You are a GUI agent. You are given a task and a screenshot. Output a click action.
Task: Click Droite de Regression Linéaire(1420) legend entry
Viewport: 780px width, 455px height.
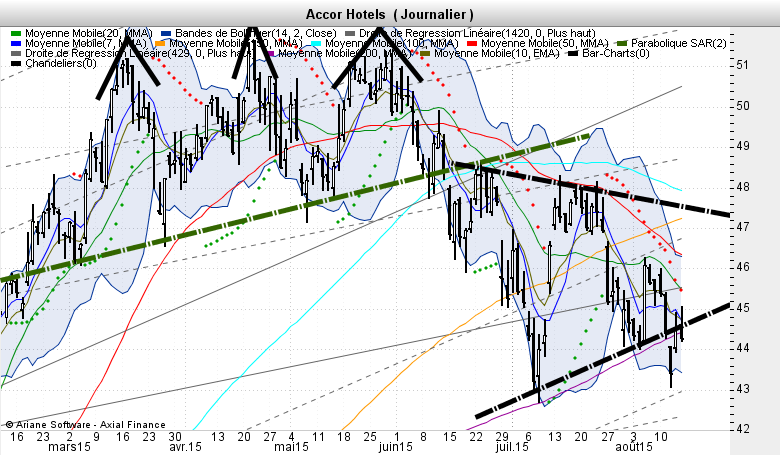click(470, 33)
